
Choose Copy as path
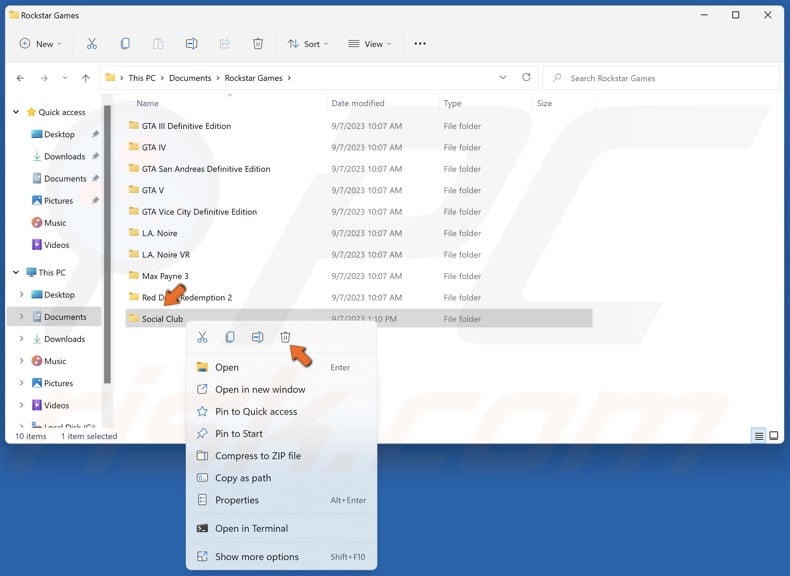pos(281,478)
